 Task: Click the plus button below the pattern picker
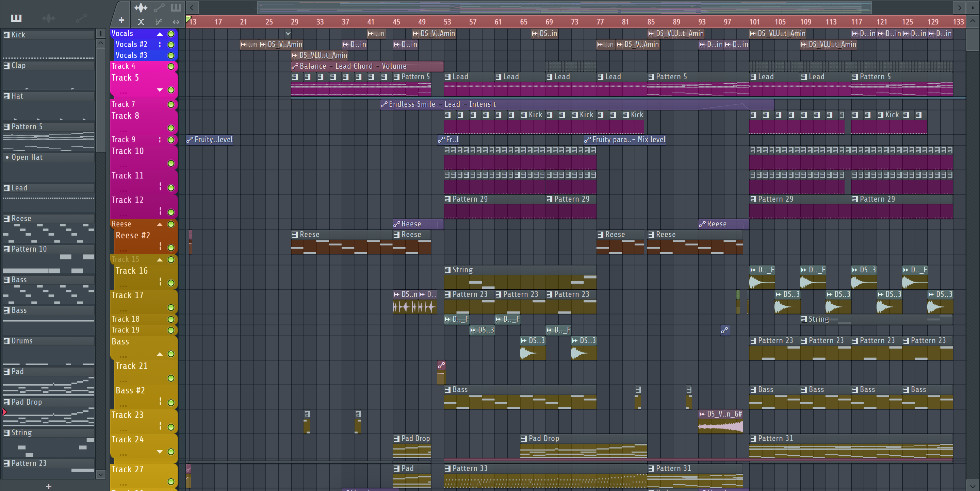pyautogui.click(x=48, y=486)
